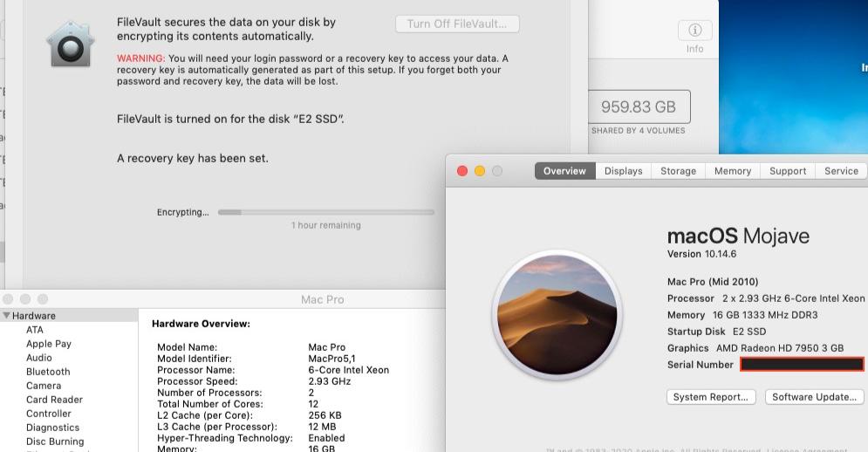Click the Info icon in Disk Utility
Image resolution: width=868 pixels, height=452 pixels.
pyautogui.click(x=694, y=30)
